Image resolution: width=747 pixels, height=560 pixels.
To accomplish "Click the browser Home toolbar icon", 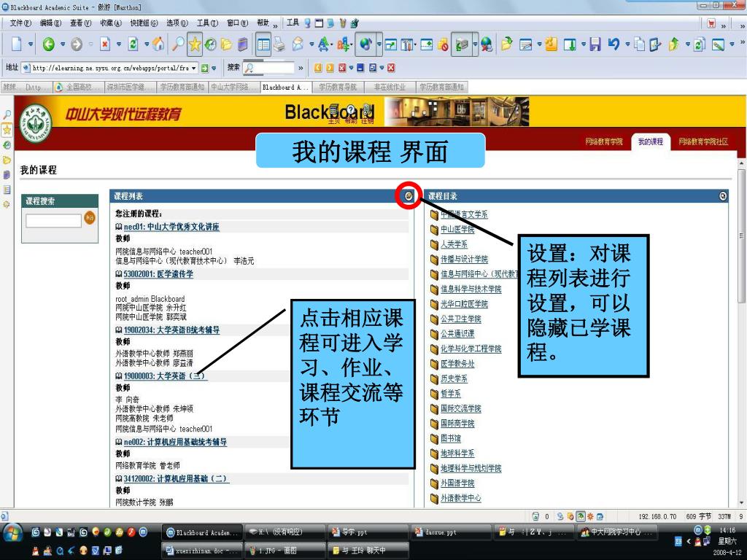I will pyautogui.click(x=158, y=44).
